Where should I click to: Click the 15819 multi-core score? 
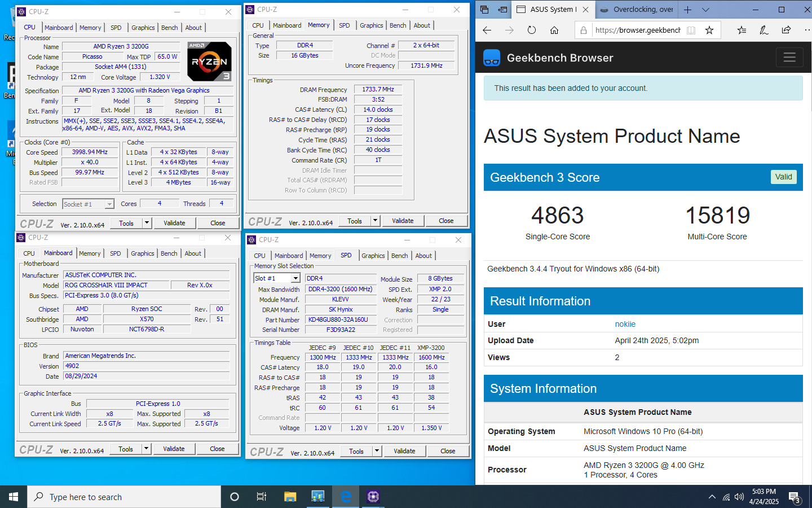pos(717,215)
